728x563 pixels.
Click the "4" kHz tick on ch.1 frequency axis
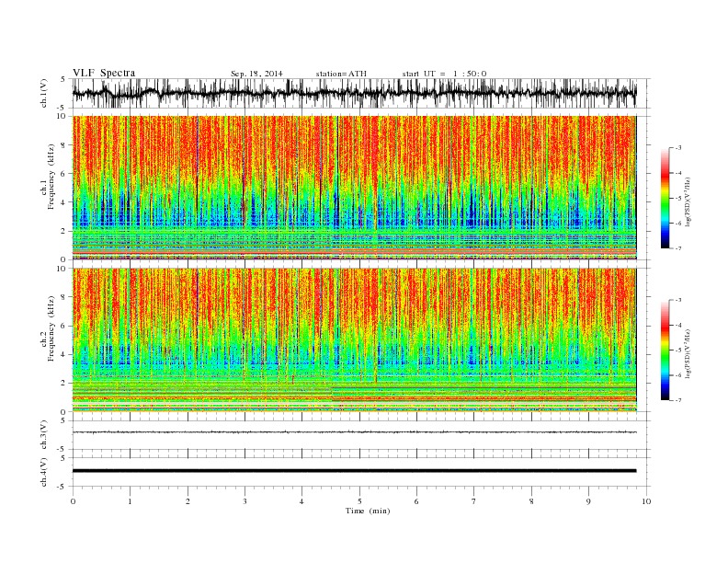(x=63, y=202)
